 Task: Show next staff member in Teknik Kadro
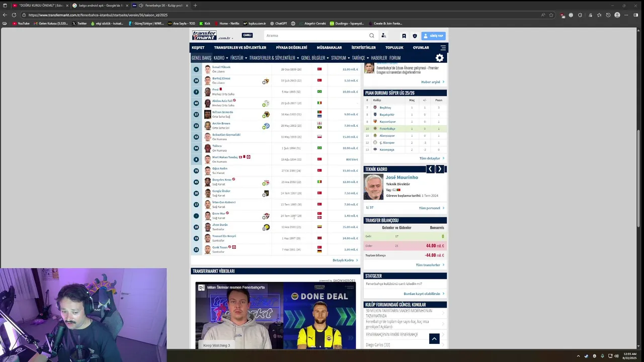[x=439, y=169]
